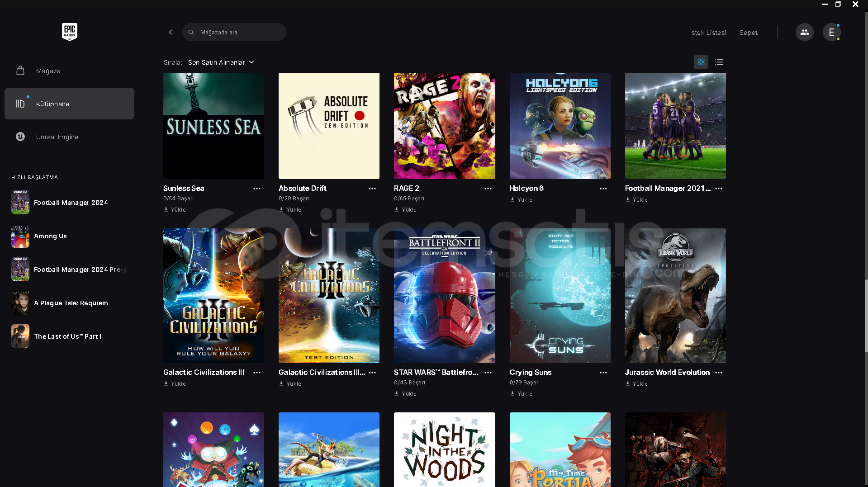
Task: Launch A Plague Tale: Requiem icon
Action: pos(20,303)
